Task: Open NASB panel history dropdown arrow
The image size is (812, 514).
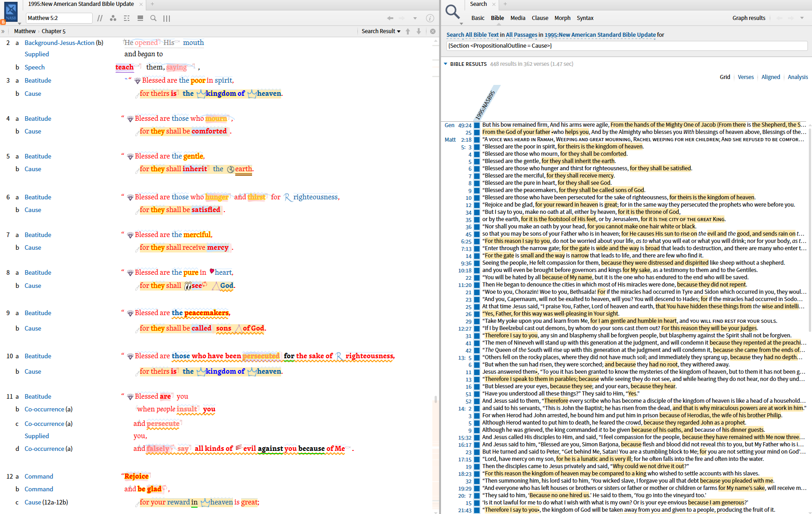Action: (415, 18)
